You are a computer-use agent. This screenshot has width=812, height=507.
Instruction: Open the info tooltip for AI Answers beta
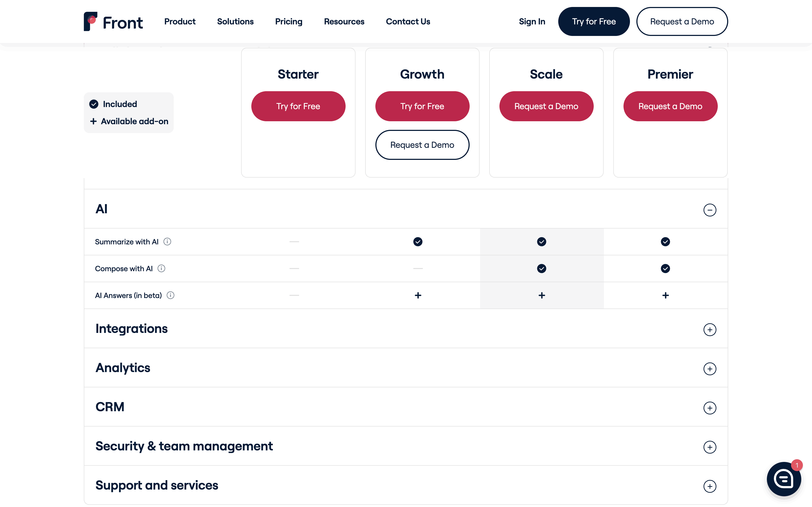click(171, 295)
